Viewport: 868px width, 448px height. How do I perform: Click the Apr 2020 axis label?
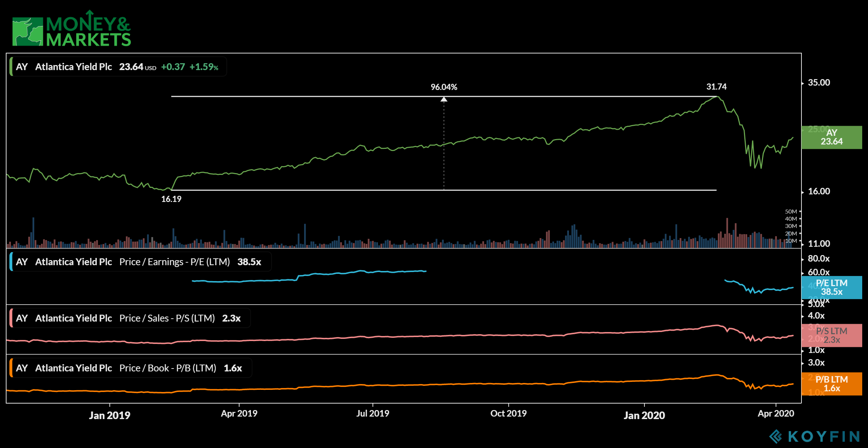[776, 414]
